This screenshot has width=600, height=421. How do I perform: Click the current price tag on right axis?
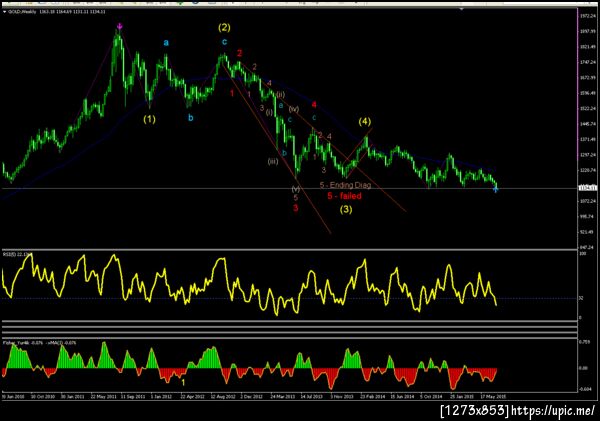click(587, 188)
